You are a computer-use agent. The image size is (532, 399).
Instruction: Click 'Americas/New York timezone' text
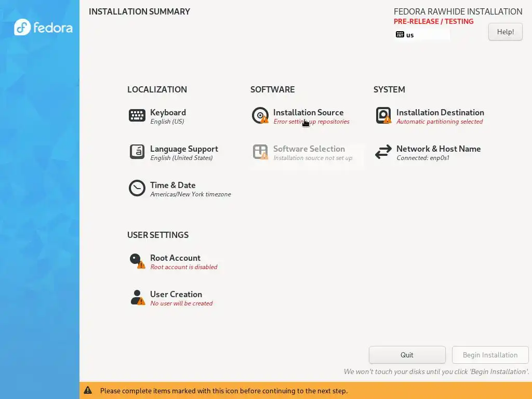[x=191, y=194]
